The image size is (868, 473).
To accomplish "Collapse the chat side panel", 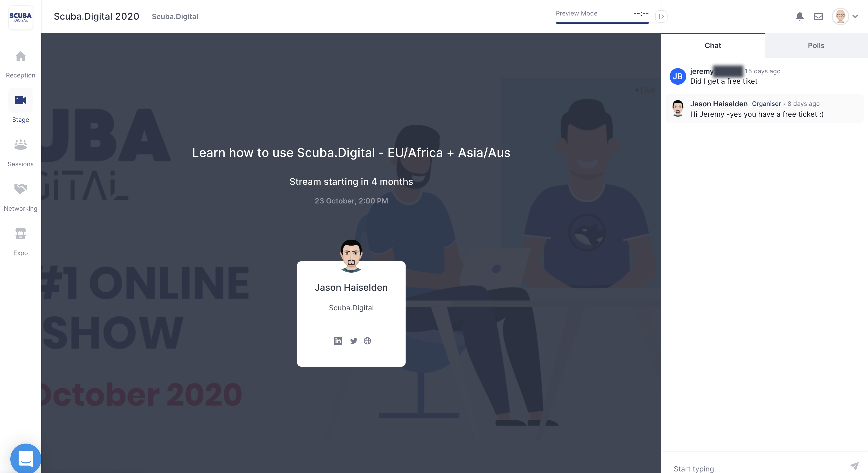I will [x=661, y=17].
